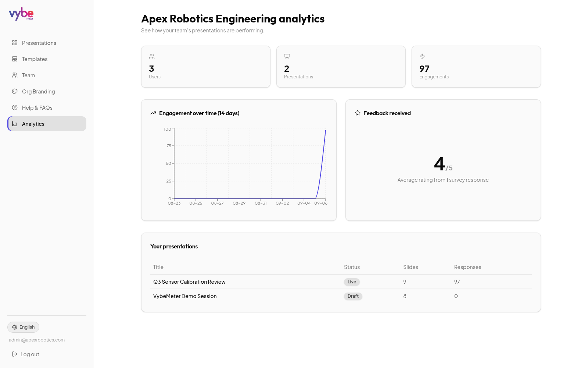Click the Responses column header
588x368 pixels.
[x=467, y=267]
